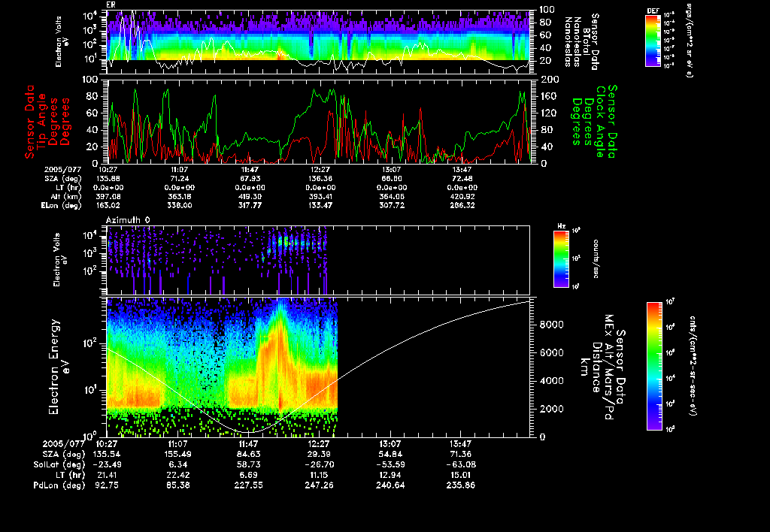770x532 pixels.
Task: Click SZA value "135.54"
Action: tap(107, 454)
